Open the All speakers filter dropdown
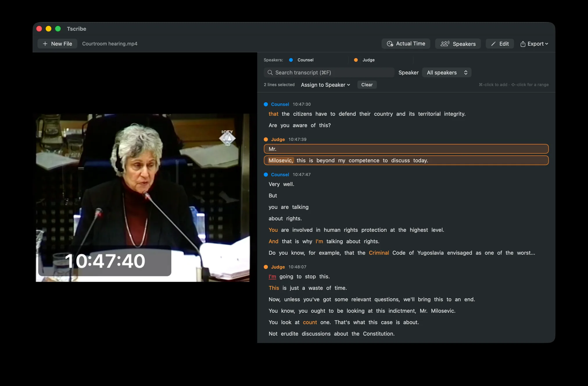The image size is (588, 386). coord(447,72)
